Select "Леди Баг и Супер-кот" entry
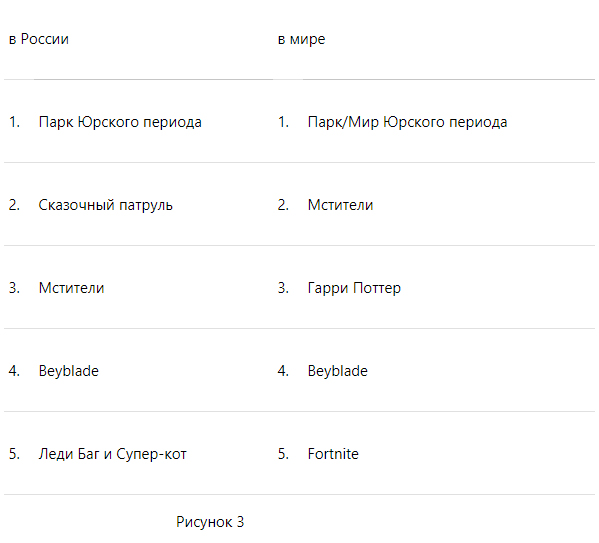Screen dimensions: 599x543 tap(113, 454)
